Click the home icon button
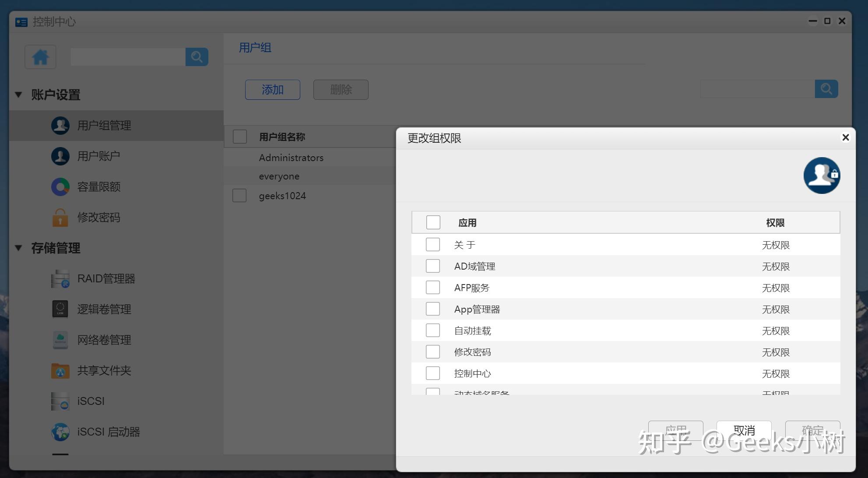 40,57
